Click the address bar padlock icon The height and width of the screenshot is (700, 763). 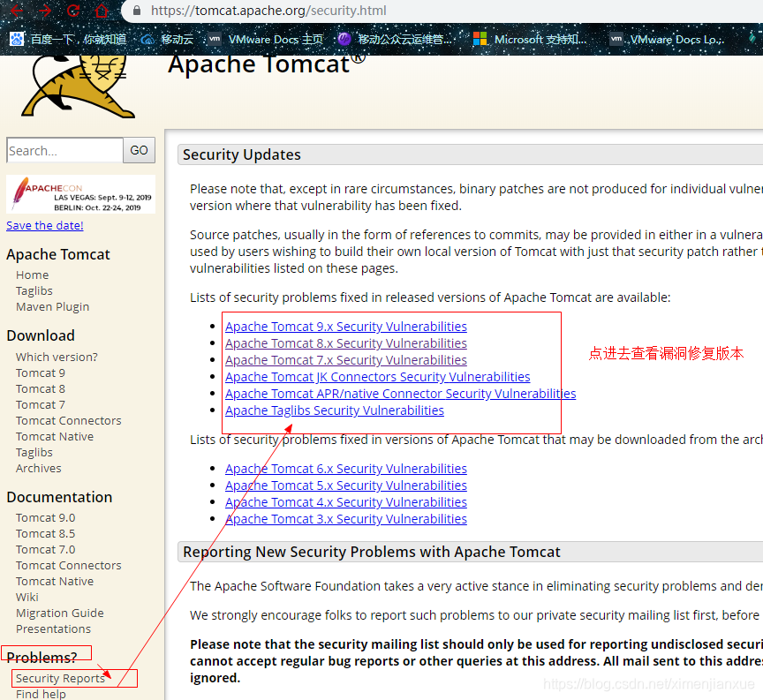[137, 11]
